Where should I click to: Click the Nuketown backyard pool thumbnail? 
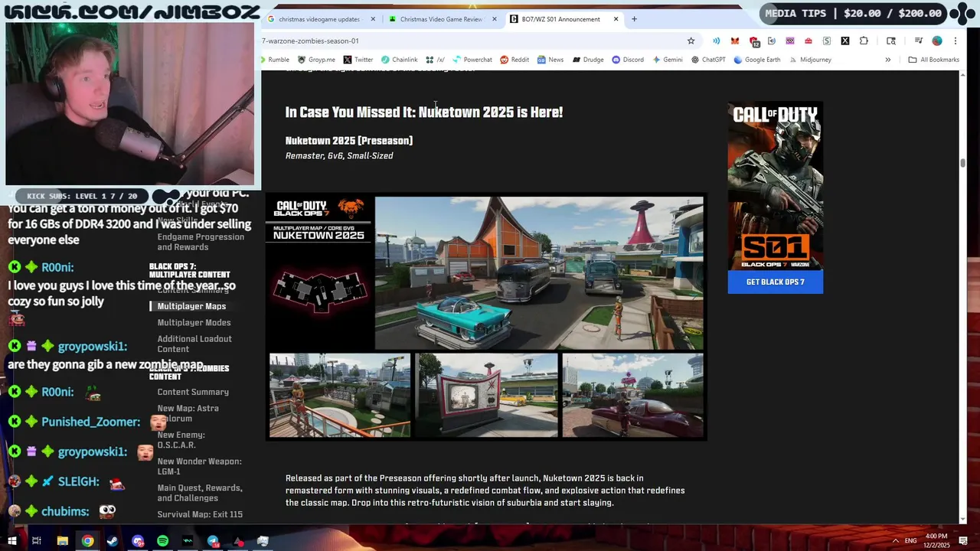(x=340, y=395)
